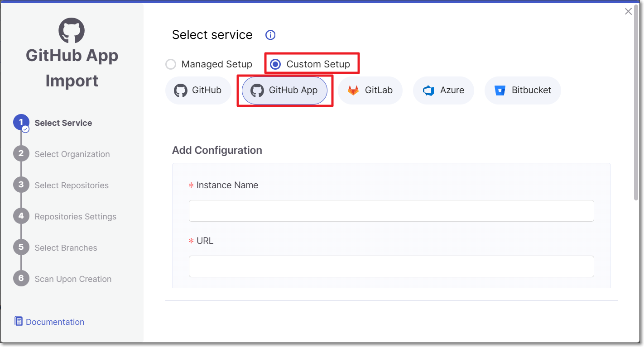Choose the Azure service option
Image resolution: width=644 pixels, height=347 pixels.
[443, 90]
